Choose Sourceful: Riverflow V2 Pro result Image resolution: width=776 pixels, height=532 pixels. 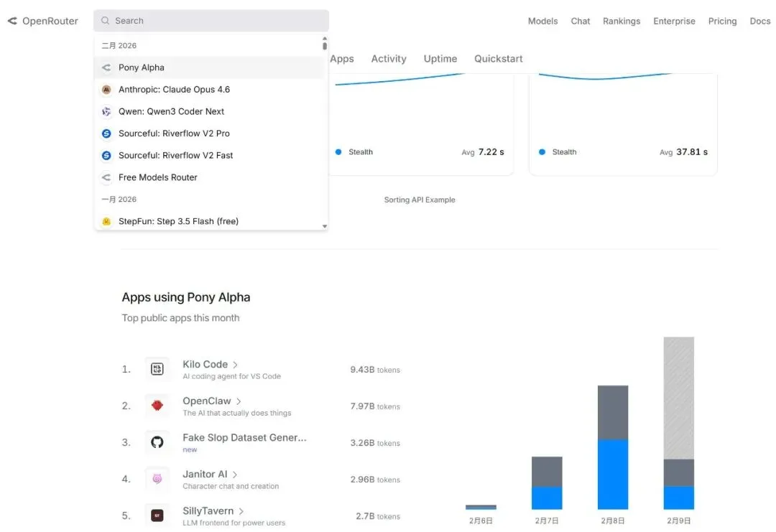(x=211, y=134)
